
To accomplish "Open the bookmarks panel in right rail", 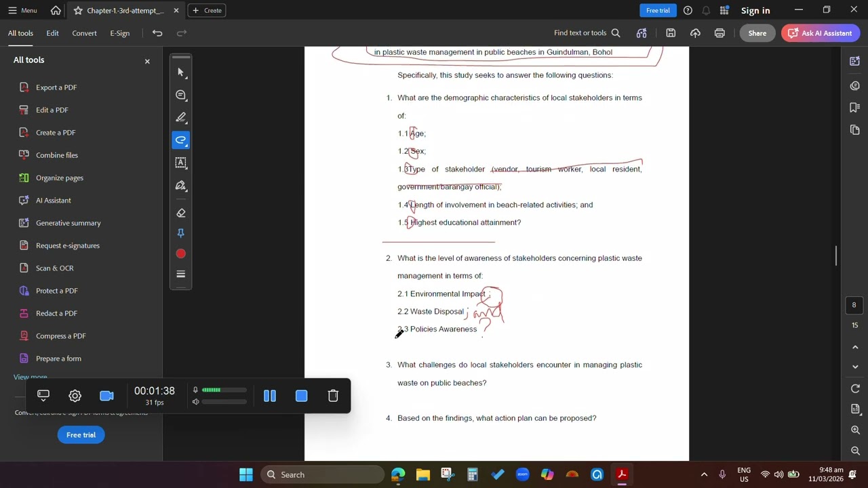I will [x=854, y=107].
